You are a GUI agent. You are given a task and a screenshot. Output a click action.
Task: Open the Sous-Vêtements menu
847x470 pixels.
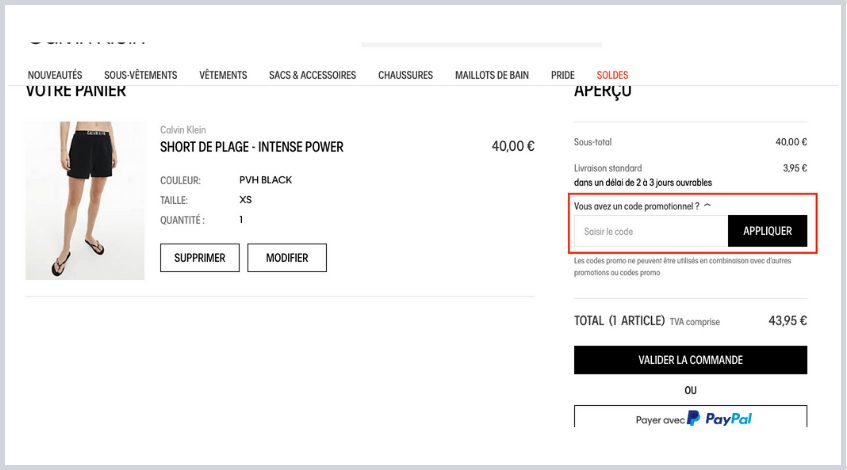click(140, 75)
